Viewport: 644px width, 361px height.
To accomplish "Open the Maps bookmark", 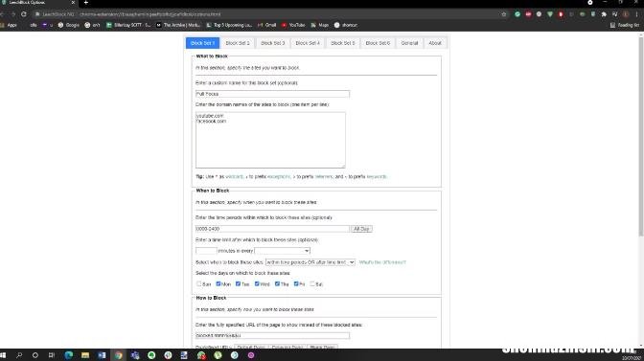I will [319, 25].
